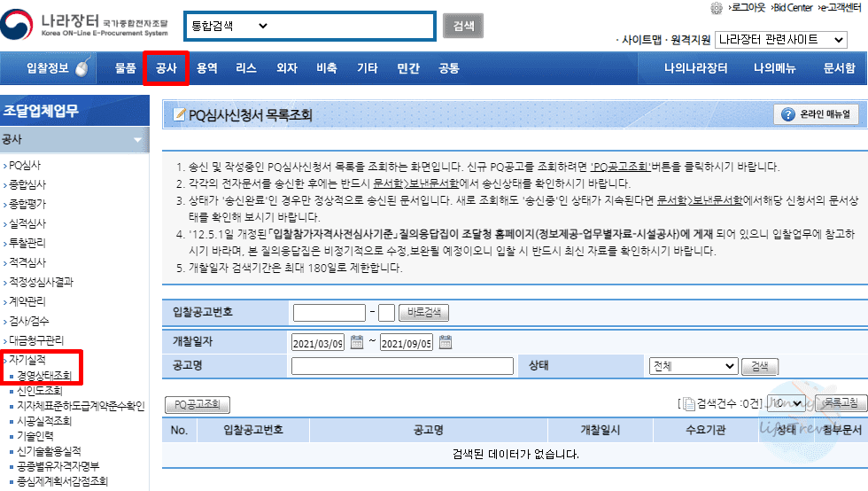
Task: Open the e-고객센터 link
Action: 840,7
